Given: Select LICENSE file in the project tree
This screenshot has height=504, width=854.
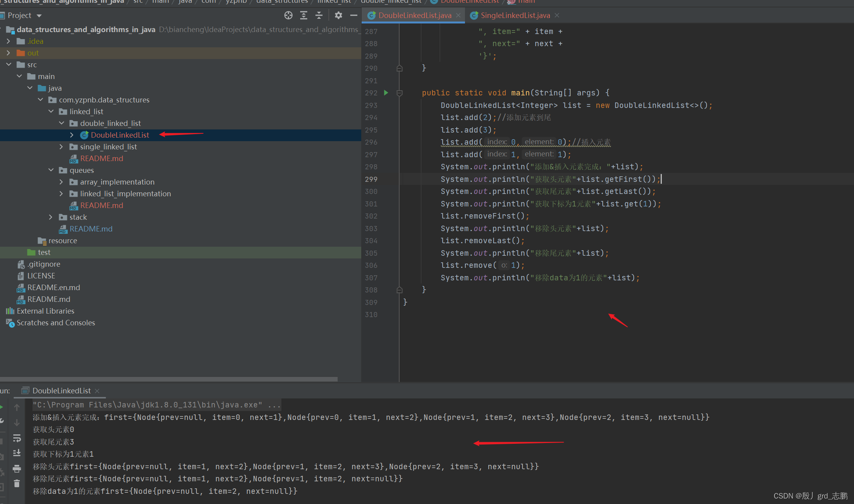Looking at the screenshot, I should click(41, 276).
